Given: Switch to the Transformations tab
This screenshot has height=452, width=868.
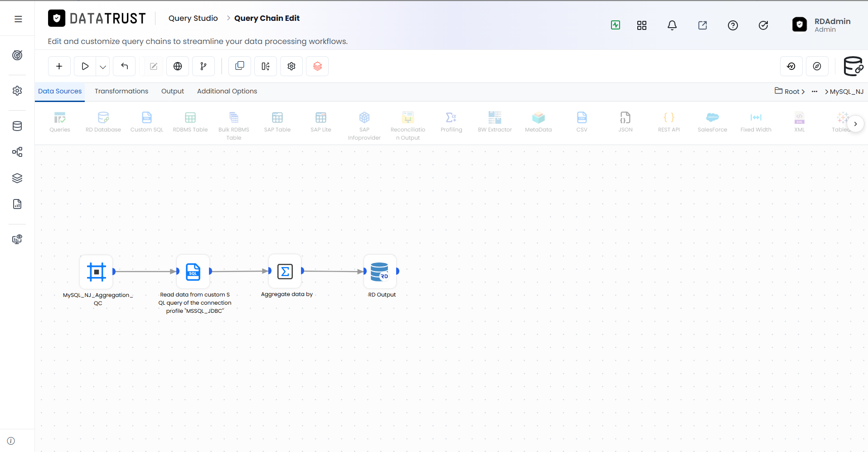Looking at the screenshot, I should point(121,91).
